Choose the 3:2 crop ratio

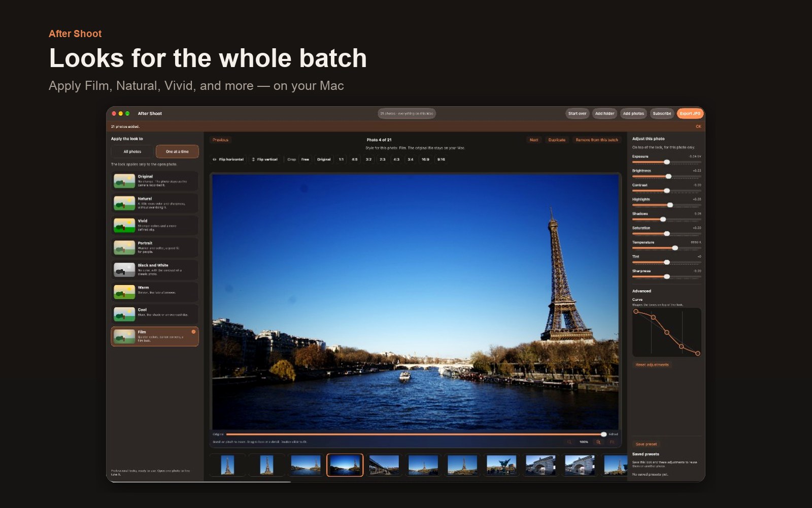coord(368,160)
